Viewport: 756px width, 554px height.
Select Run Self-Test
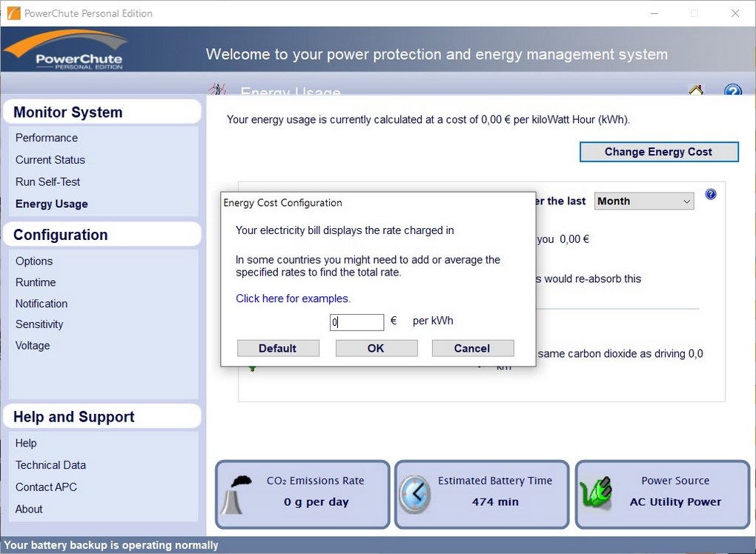tap(47, 182)
